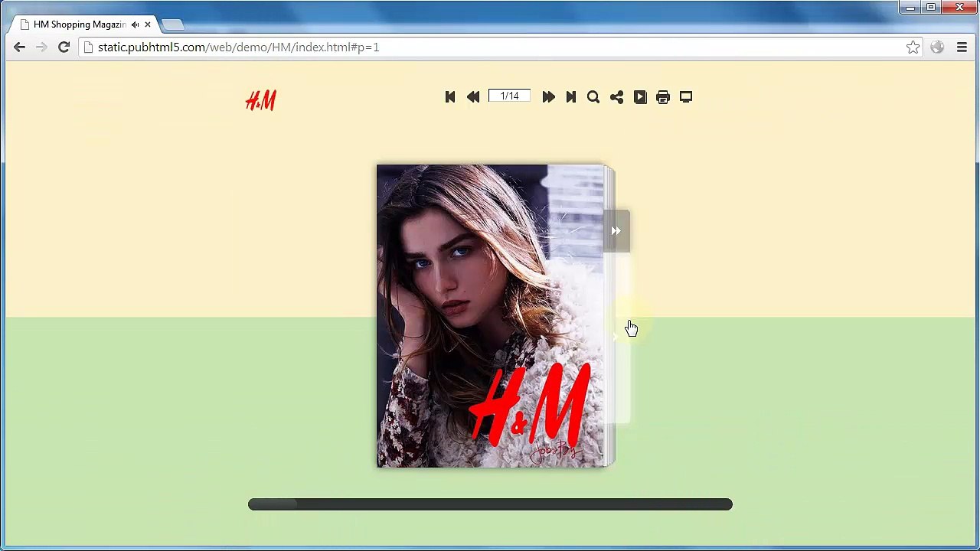The image size is (980, 551).
Task: Go back in the browser
Action: [20, 47]
